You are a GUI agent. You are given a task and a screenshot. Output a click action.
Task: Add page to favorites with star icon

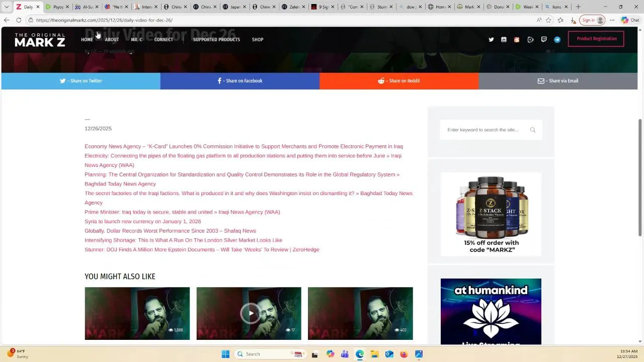(548, 20)
